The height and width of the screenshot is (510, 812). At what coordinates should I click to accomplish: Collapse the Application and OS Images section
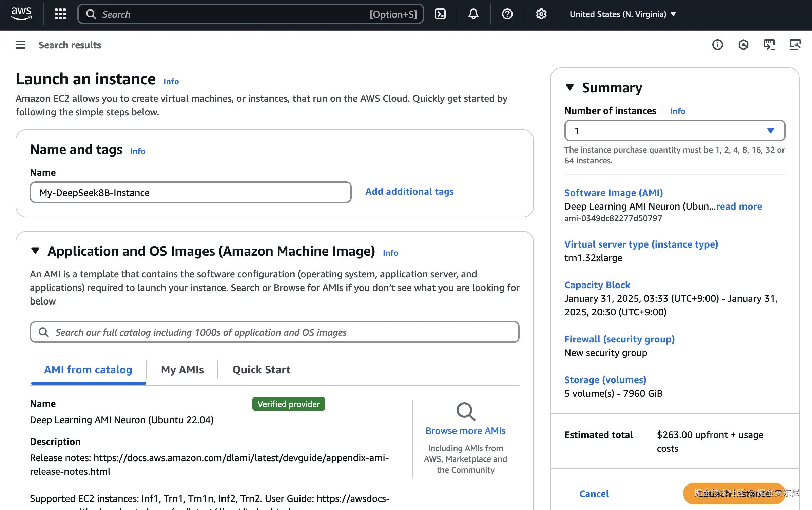coord(35,251)
